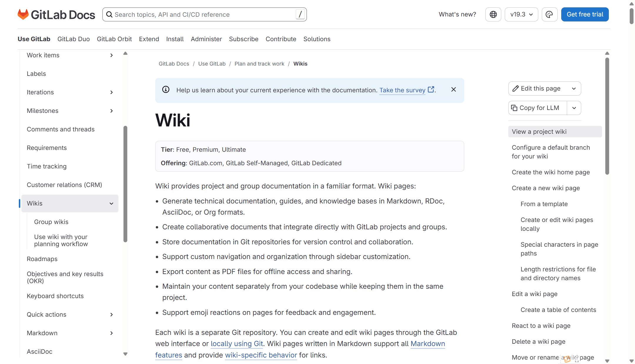Jump to From a template section
Screen dimensions: 635x364
pyautogui.click(x=544, y=204)
